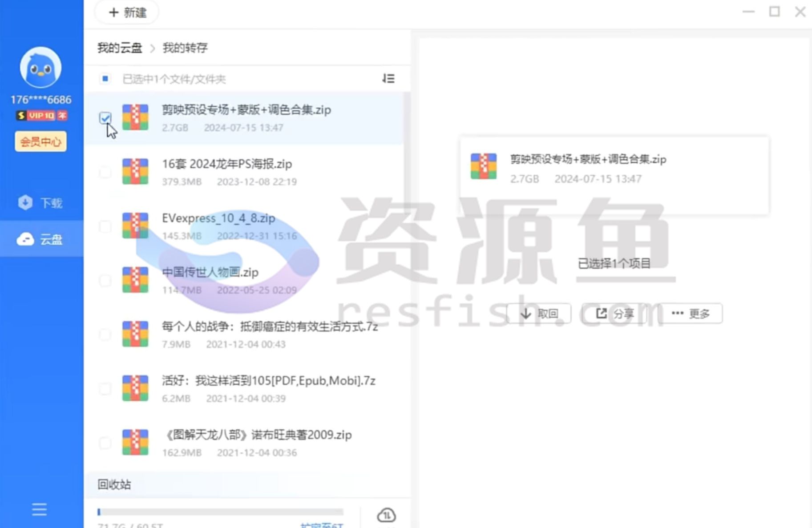This screenshot has height=528, width=812.
Task: Switch to the 云盘 cloud drive tab
Action: click(41, 239)
